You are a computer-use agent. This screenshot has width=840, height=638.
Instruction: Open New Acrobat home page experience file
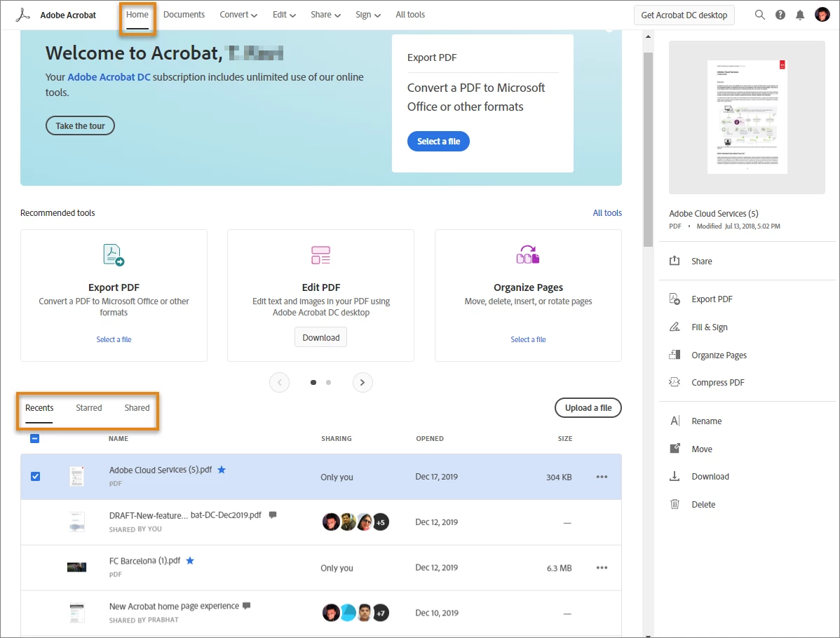pyautogui.click(x=174, y=606)
